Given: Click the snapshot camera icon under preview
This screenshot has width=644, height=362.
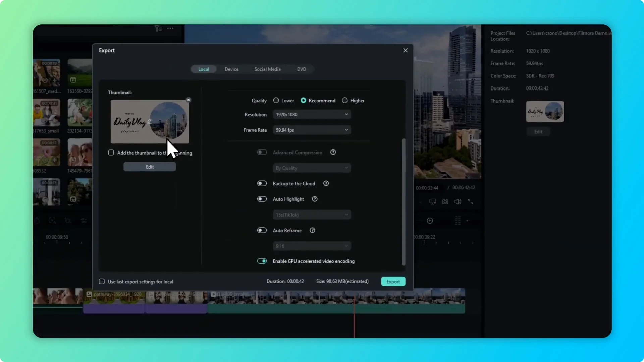Looking at the screenshot, I should [445, 201].
